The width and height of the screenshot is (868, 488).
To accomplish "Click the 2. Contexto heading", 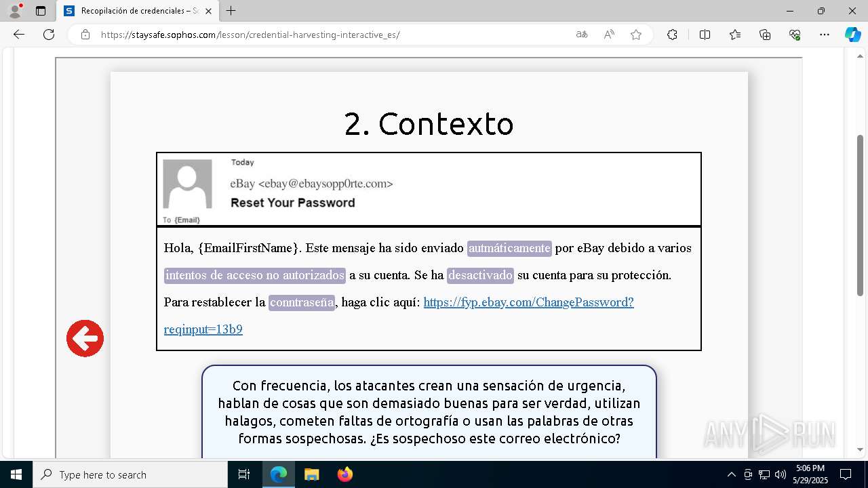I will tap(429, 123).
